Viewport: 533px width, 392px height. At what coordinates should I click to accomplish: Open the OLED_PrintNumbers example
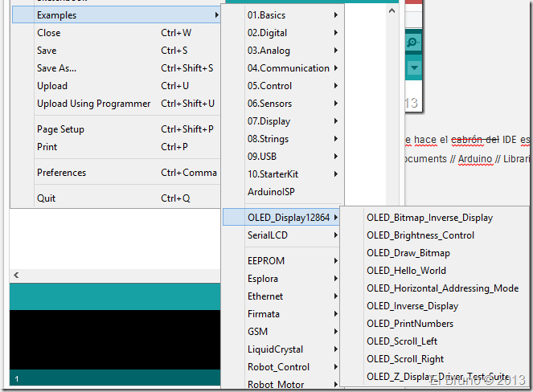point(409,324)
